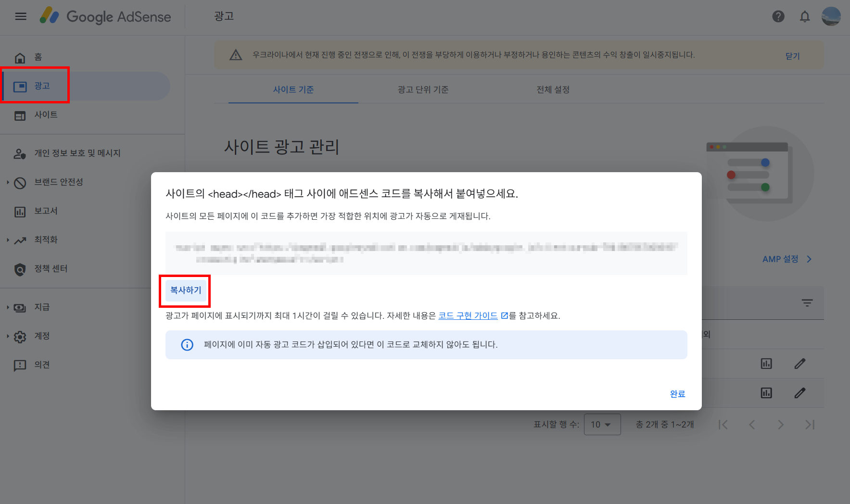Go to next page of table
This screenshot has width=850, height=504.
click(x=781, y=425)
